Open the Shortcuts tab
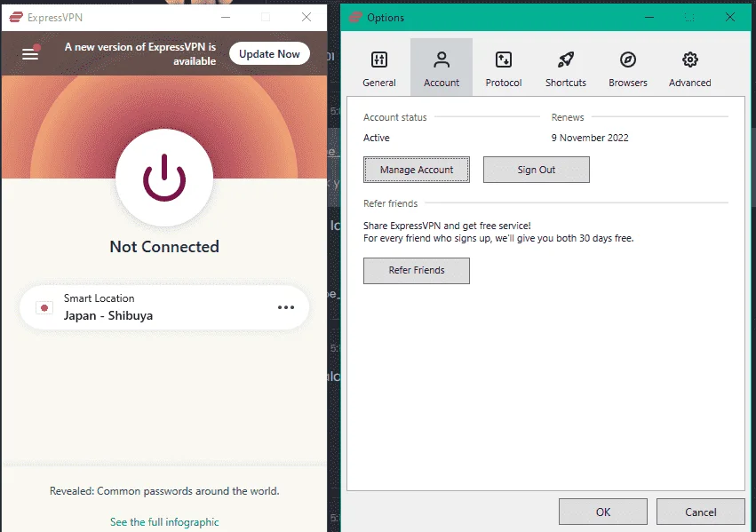This screenshot has height=532, width=756. coord(566,67)
